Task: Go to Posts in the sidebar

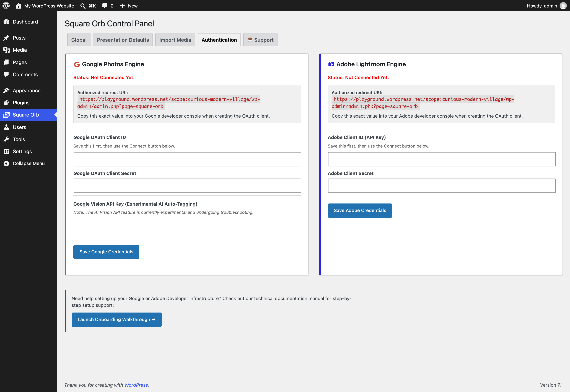Action: coord(28,38)
